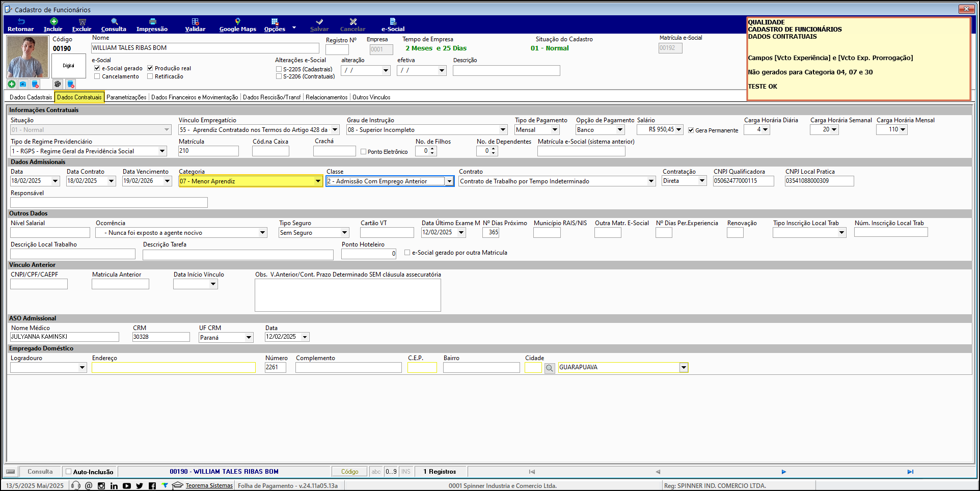Click the @ email icon in status bar
This screenshot has height=491, width=980.
pos(89,486)
